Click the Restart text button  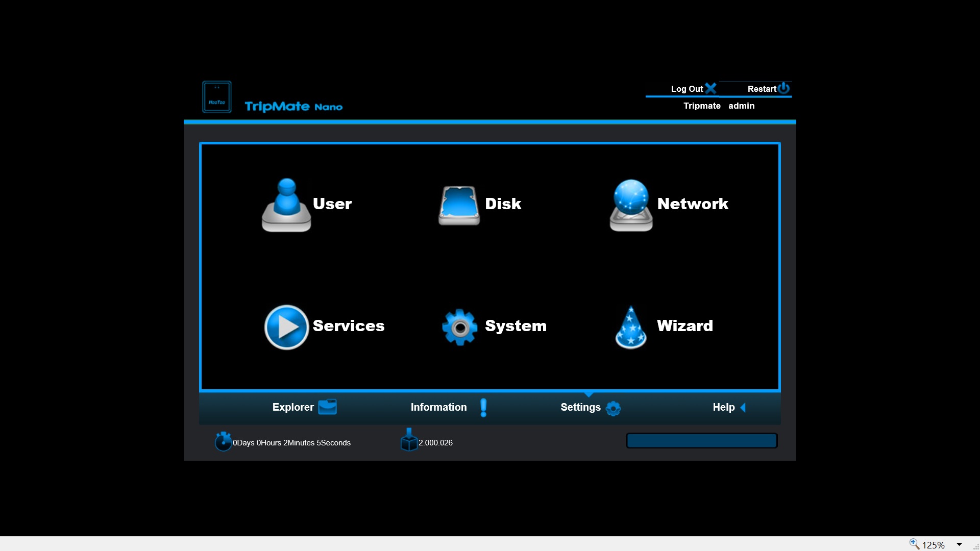762,89
